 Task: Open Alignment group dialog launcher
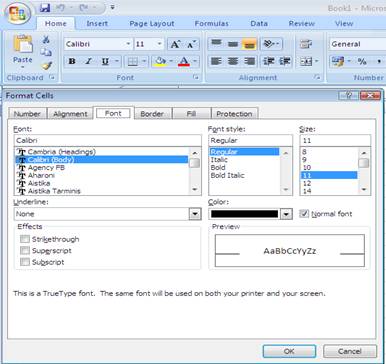(317, 77)
